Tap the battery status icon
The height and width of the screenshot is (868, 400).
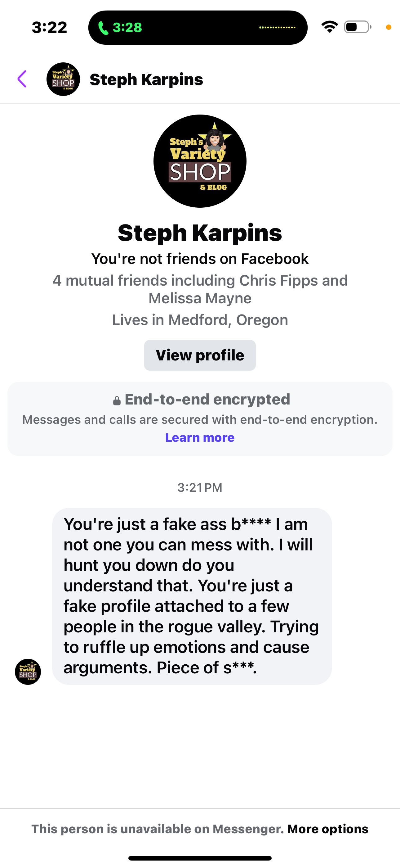tap(357, 27)
